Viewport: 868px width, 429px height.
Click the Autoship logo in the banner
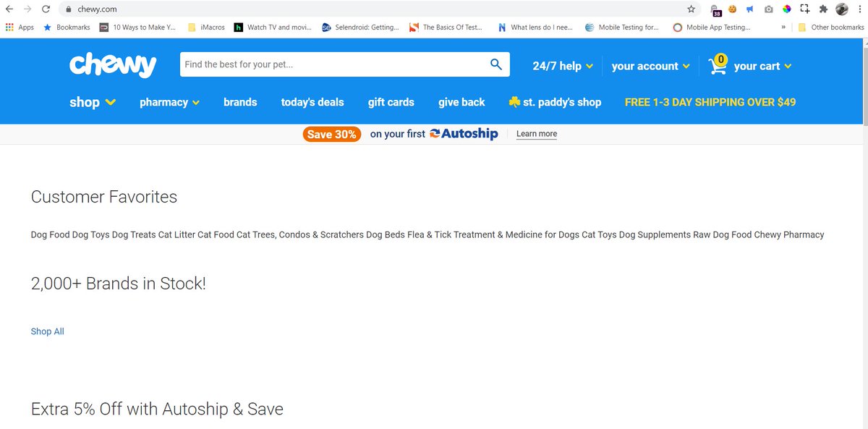pos(464,134)
